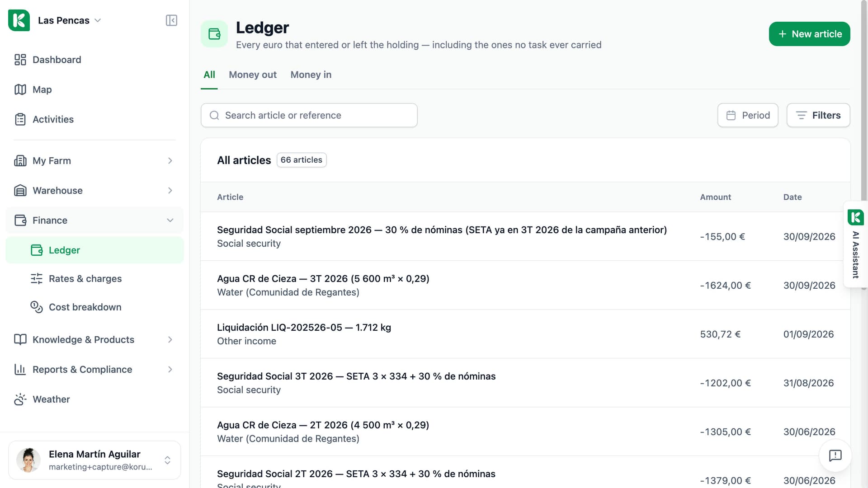Image resolution: width=868 pixels, height=488 pixels.
Task: Click the page vertical scrollbar
Action: [x=864, y=145]
